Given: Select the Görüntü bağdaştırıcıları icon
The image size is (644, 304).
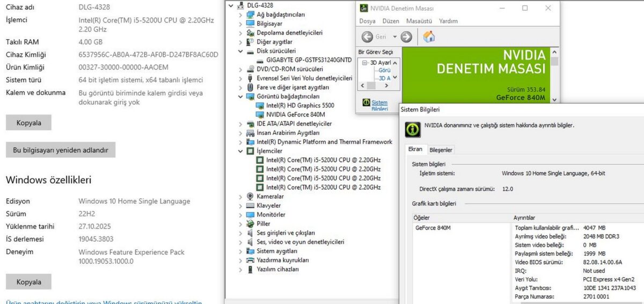Looking at the screenshot, I should pos(250,97).
